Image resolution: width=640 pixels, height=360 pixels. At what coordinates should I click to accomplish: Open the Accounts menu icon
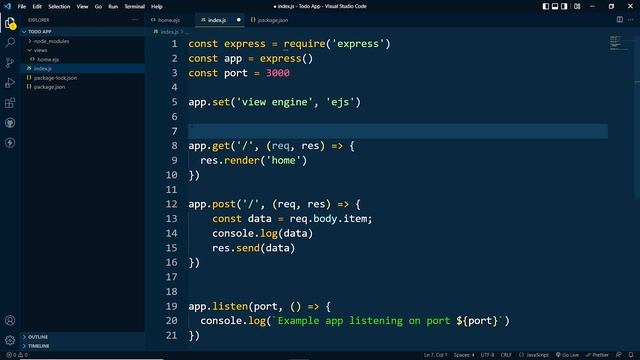coord(10,320)
